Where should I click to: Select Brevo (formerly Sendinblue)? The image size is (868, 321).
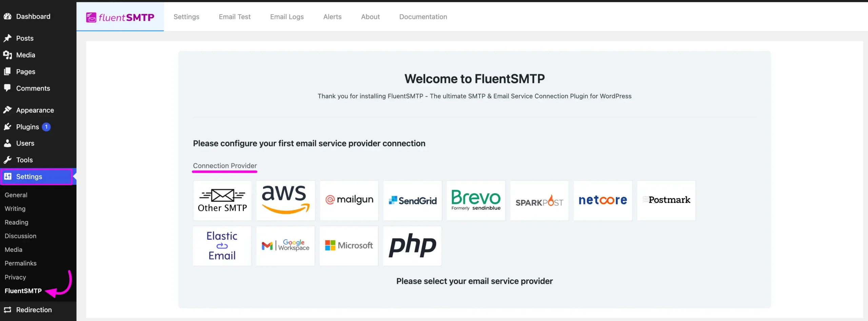(x=476, y=200)
